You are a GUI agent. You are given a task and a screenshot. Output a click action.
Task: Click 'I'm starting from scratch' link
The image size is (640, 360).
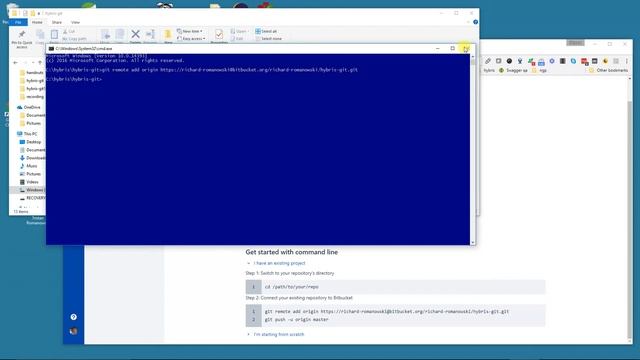tap(279, 334)
